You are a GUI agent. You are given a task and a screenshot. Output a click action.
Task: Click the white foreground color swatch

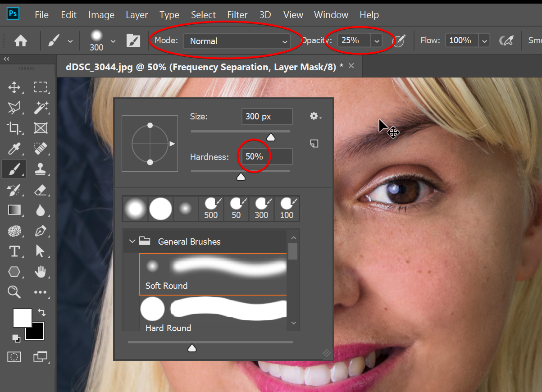(x=22, y=318)
